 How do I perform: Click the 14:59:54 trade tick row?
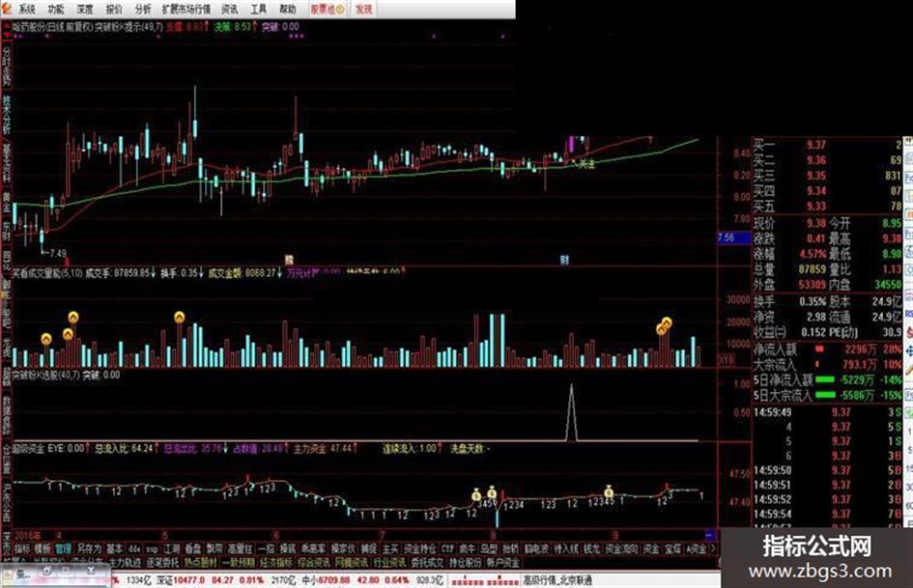(827, 514)
